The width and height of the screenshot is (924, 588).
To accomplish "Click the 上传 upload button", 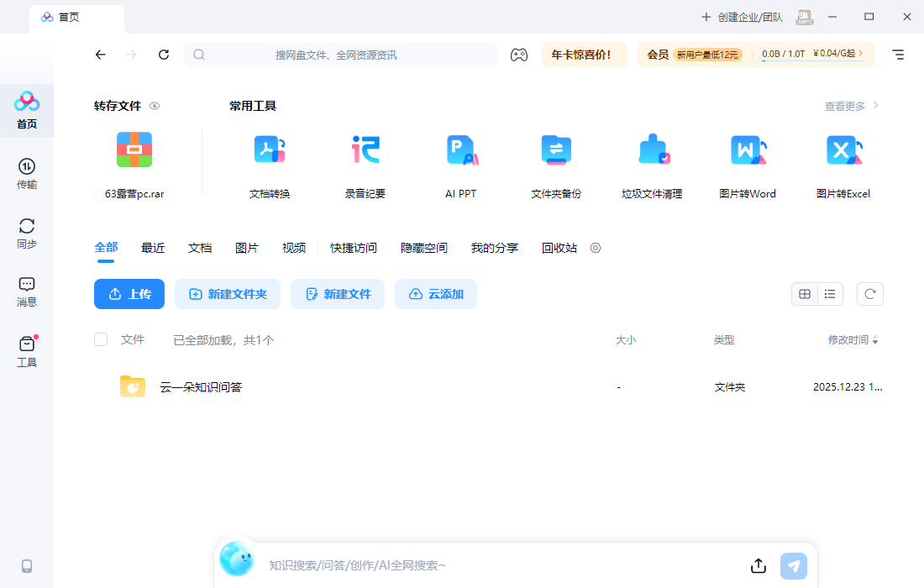I will click(129, 294).
